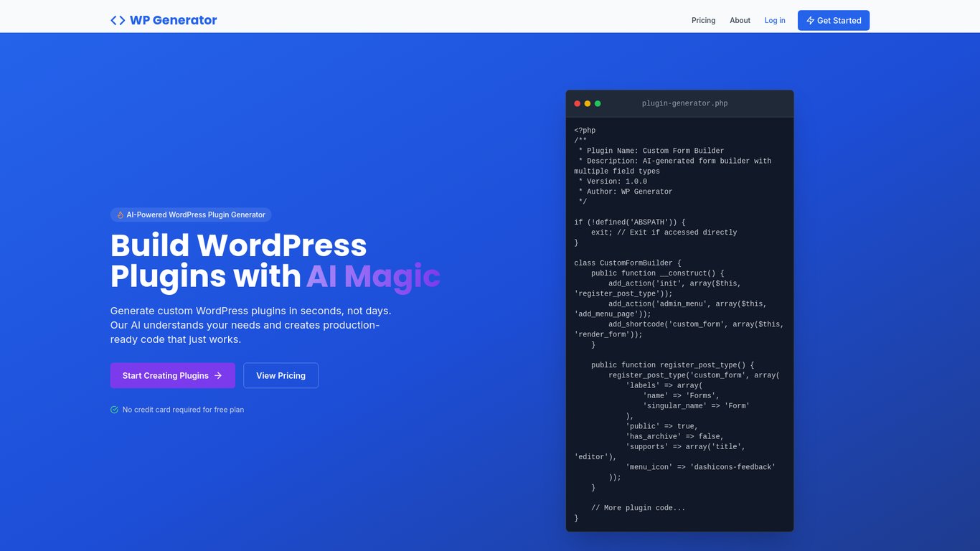This screenshot has width=980, height=551.
Task: Click the Get Started button
Action: (834, 20)
